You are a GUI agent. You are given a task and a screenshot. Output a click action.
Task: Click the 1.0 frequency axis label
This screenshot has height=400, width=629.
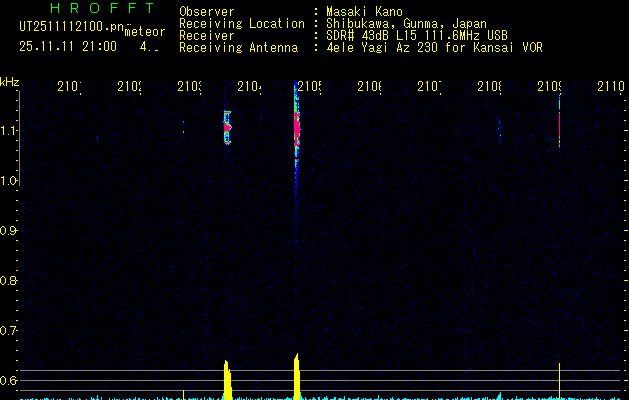(x=8, y=181)
